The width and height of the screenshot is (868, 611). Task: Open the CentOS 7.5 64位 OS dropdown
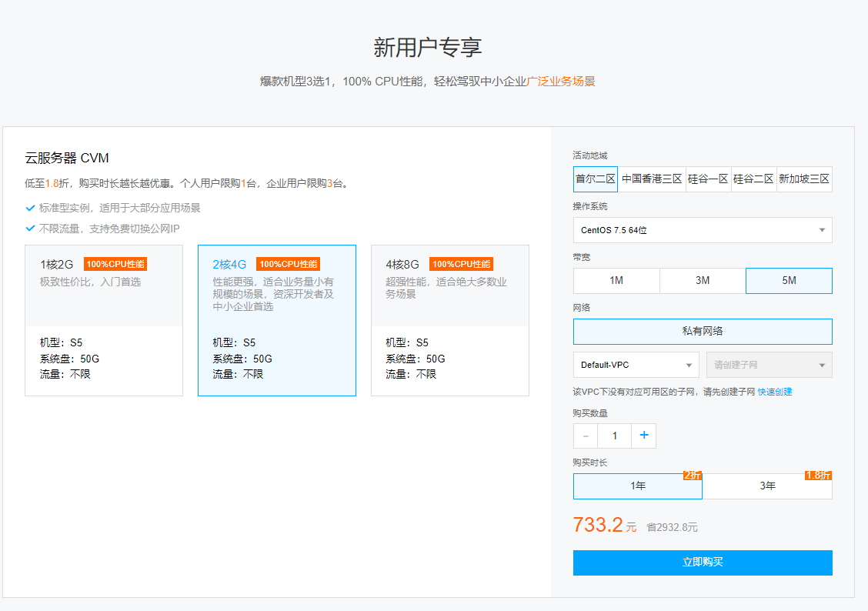point(703,230)
